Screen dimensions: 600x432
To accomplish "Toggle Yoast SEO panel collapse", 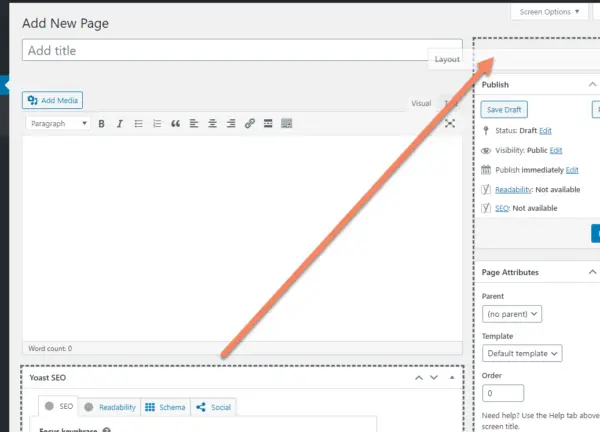I will 452,378.
